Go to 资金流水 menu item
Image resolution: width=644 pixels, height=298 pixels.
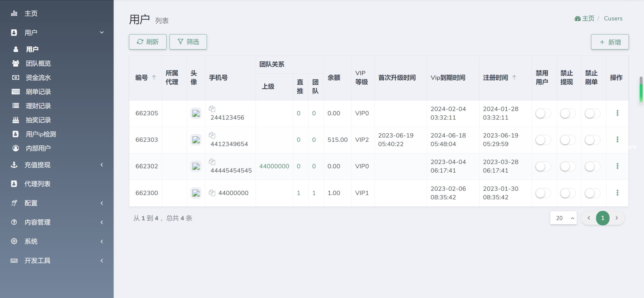(38, 78)
